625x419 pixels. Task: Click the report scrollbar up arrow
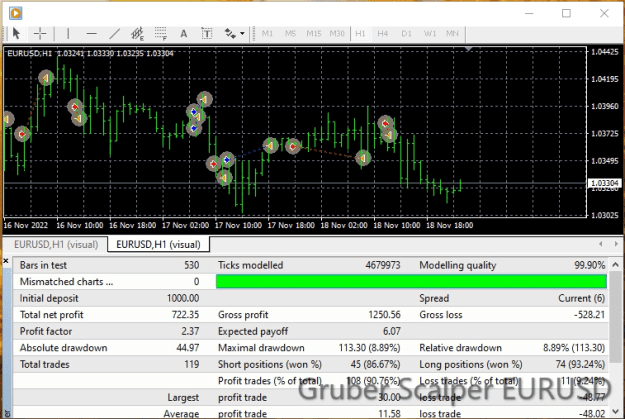pyautogui.click(x=615, y=264)
